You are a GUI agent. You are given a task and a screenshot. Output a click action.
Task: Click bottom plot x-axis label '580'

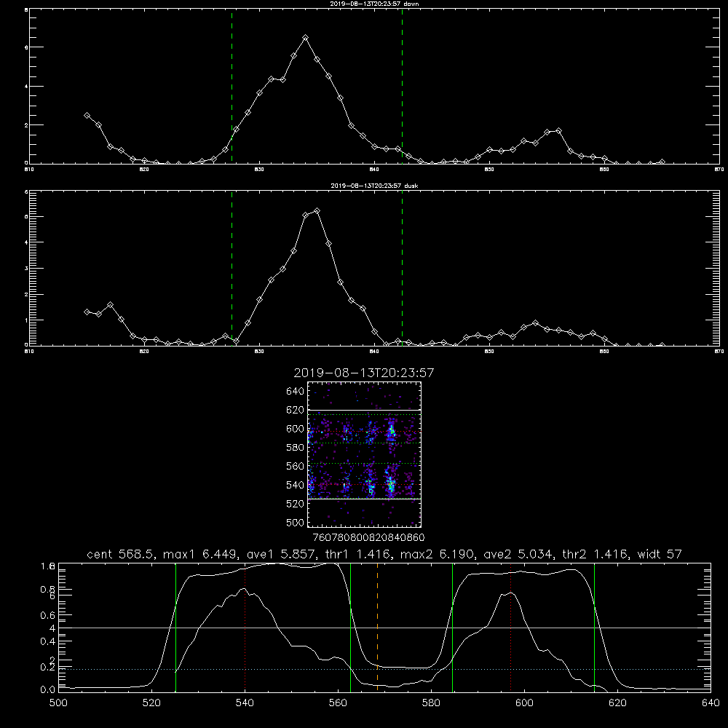coord(431,703)
